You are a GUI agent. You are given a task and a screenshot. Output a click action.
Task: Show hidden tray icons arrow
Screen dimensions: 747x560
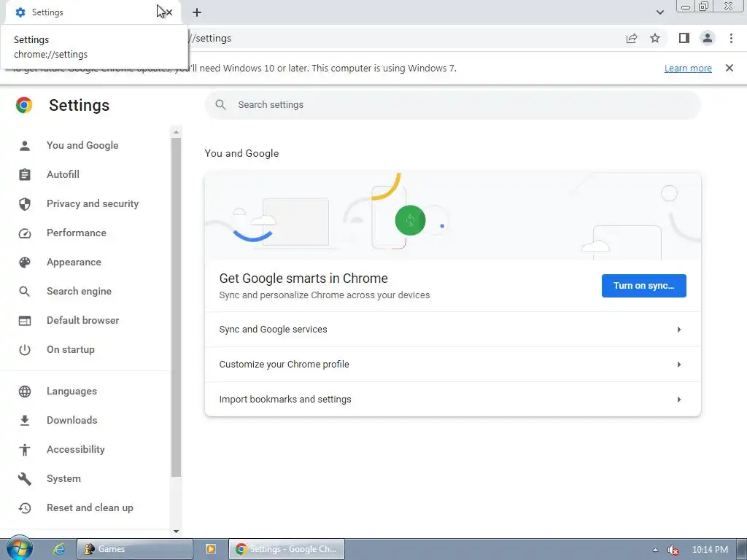point(655,550)
